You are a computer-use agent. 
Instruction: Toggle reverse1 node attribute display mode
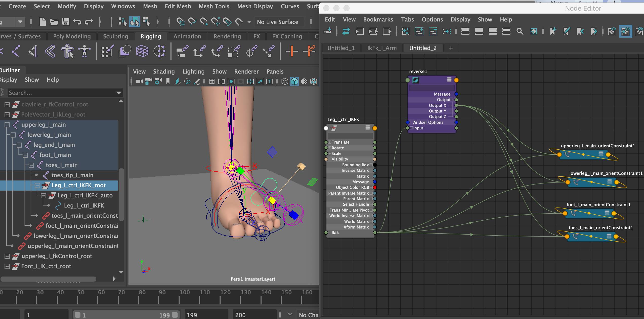(x=449, y=80)
